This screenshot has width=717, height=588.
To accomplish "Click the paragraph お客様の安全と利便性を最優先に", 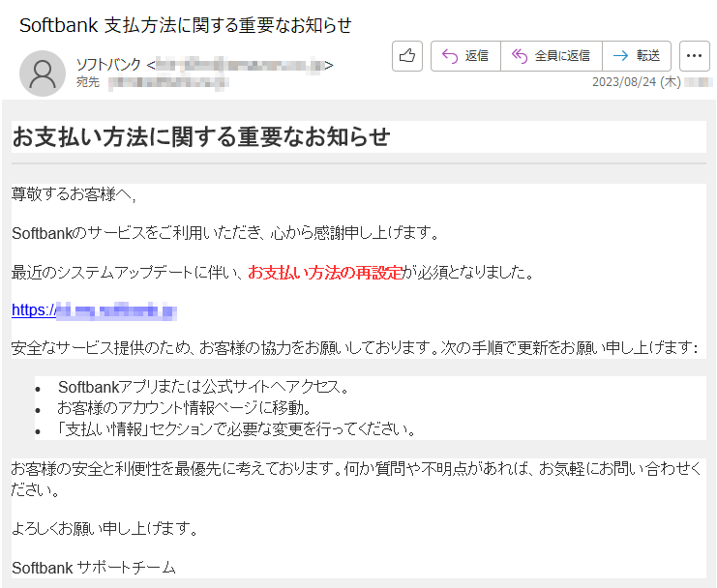I will point(356,479).
